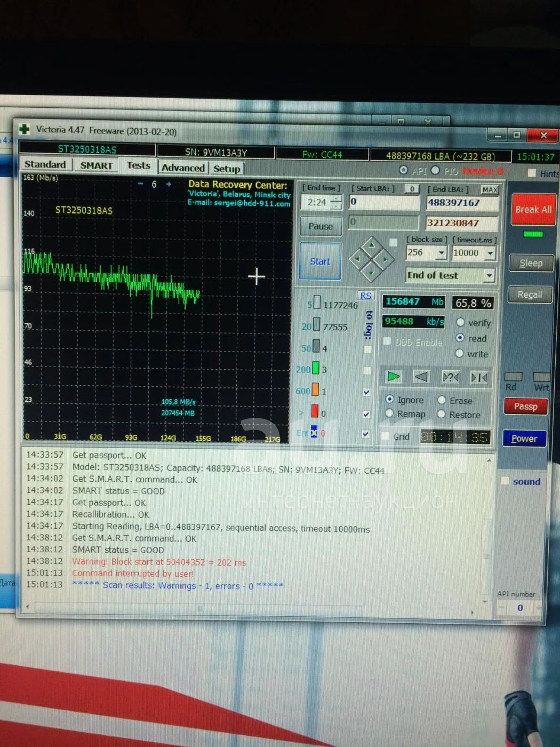The width and height of the screenshot is (560, 747).
Task: Open the End of test dropdown
Action: click(489, 275)
